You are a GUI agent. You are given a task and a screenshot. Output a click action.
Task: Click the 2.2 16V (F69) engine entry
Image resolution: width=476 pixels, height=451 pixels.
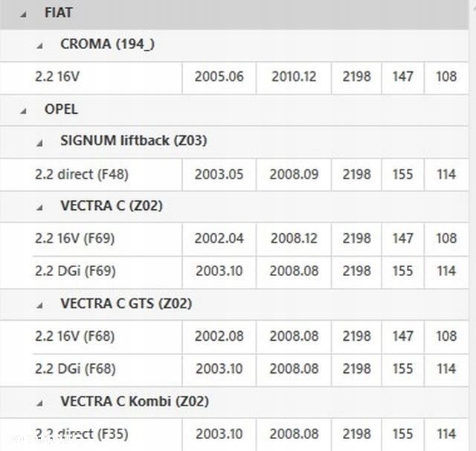(74, 239)
